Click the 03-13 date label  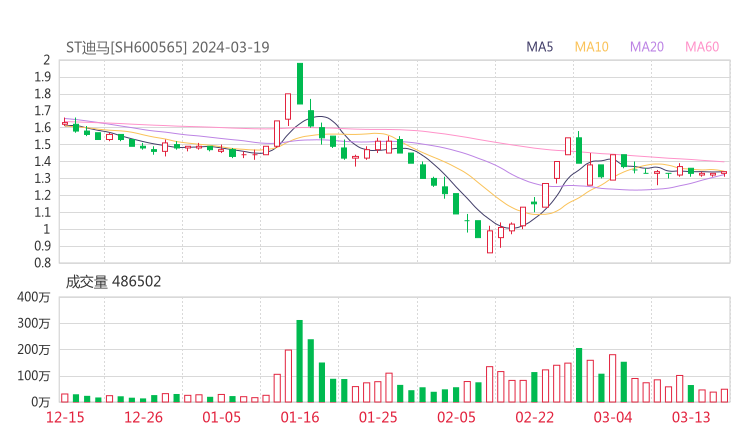pos(691,417)
